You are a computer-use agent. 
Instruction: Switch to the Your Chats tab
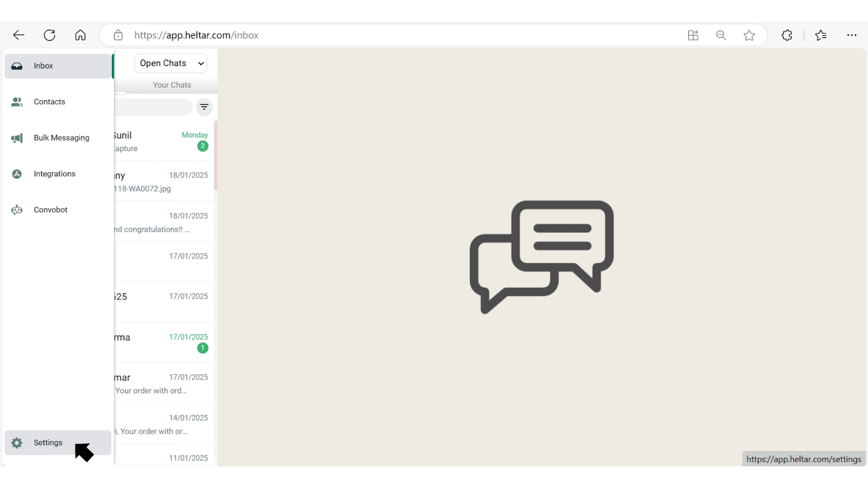(x=171, y=85)
